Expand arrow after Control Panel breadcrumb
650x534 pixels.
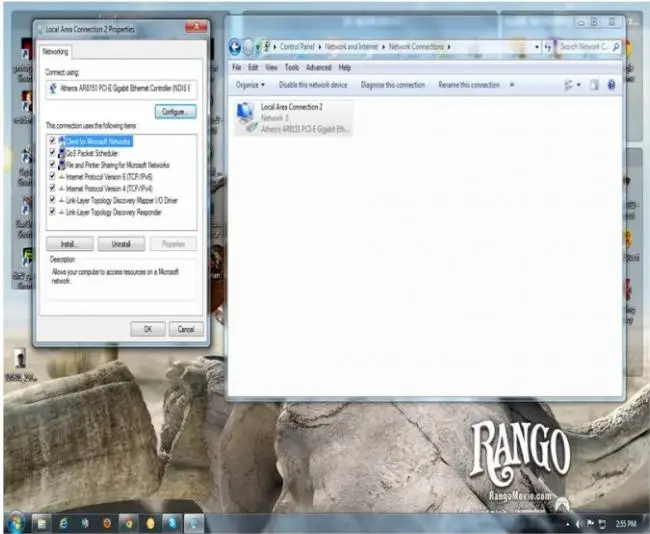tap(320, 47)
